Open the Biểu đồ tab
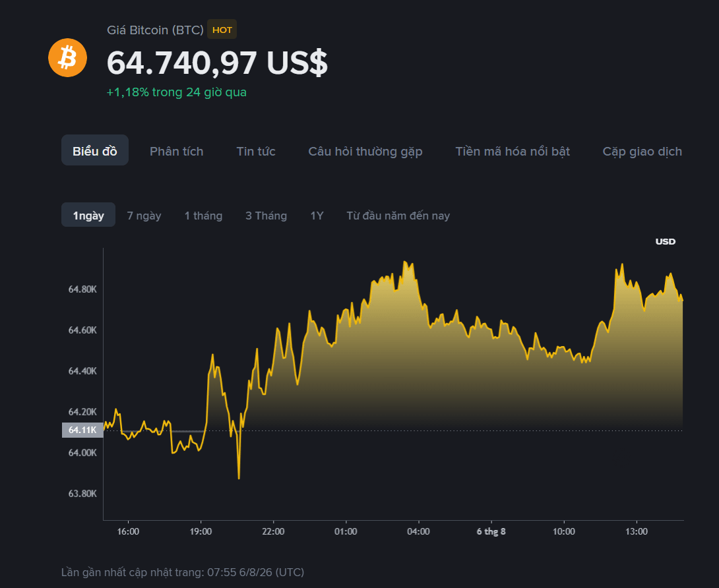719x588 pixels. [x=95, y=151]
